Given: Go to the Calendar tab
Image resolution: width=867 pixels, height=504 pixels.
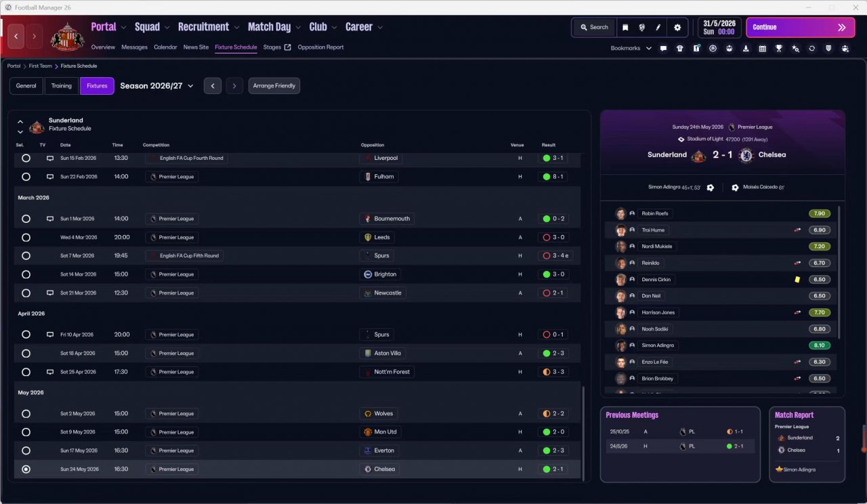Looking at the screenshot, I should [165, 47].
